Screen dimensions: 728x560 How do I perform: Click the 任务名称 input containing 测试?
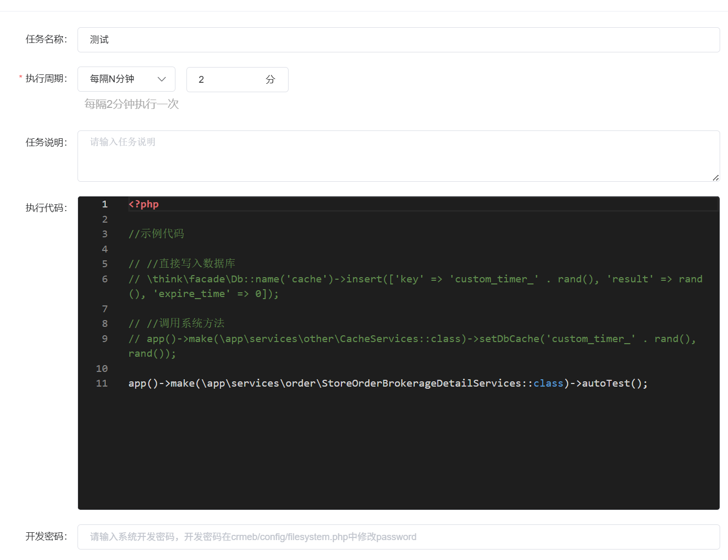coord(398,40)
